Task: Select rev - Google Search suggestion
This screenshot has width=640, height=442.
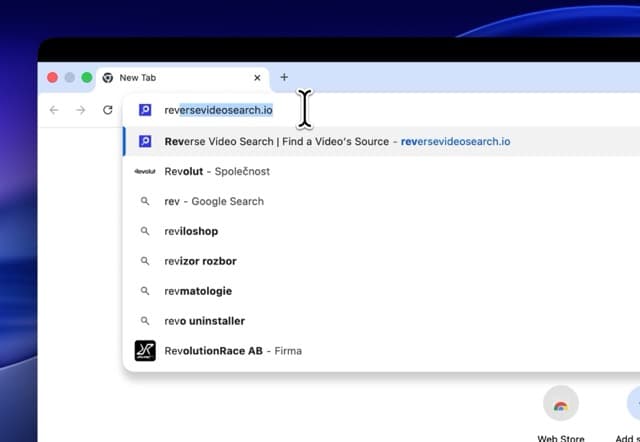Action: [x=382, y=201]
